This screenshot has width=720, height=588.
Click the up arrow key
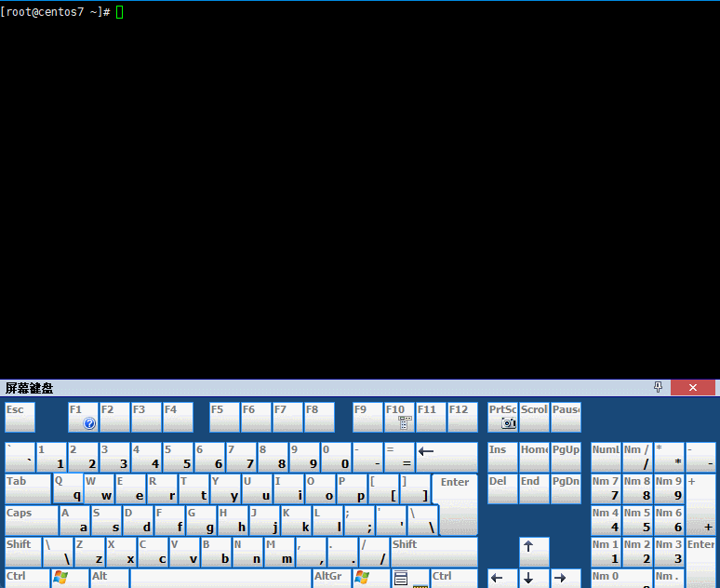(535, 552)
